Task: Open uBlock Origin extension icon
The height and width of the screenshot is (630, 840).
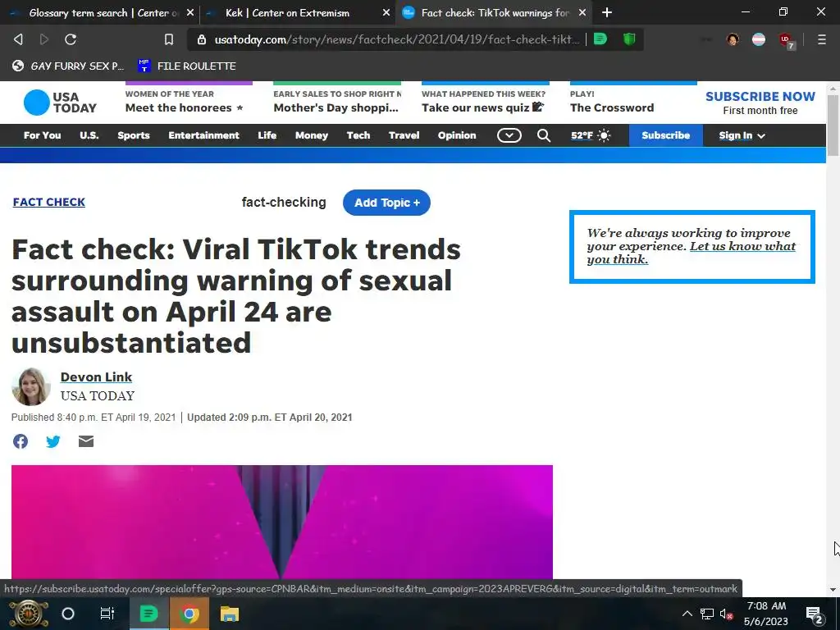Action: [786, 40]
